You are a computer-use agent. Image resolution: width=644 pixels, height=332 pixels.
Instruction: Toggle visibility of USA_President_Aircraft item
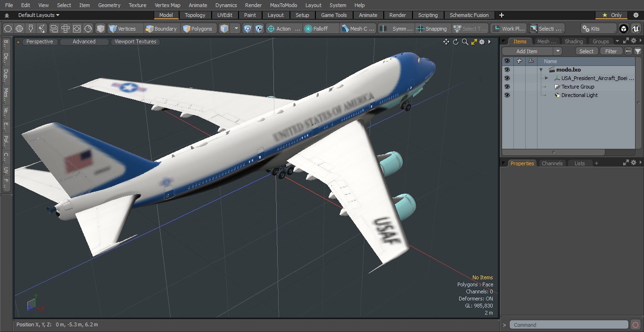coord(507,78)
